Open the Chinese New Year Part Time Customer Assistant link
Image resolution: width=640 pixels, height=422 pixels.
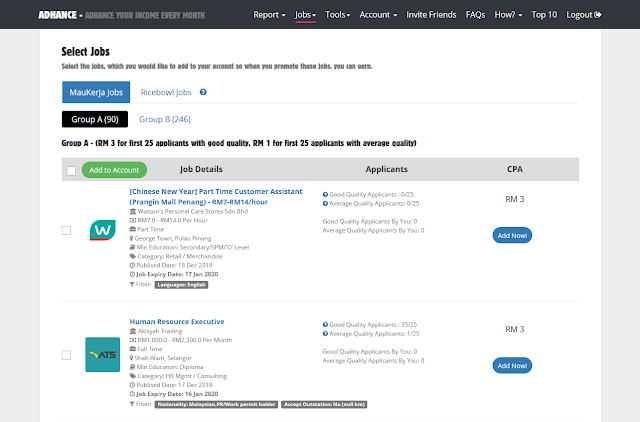point(216,197)
